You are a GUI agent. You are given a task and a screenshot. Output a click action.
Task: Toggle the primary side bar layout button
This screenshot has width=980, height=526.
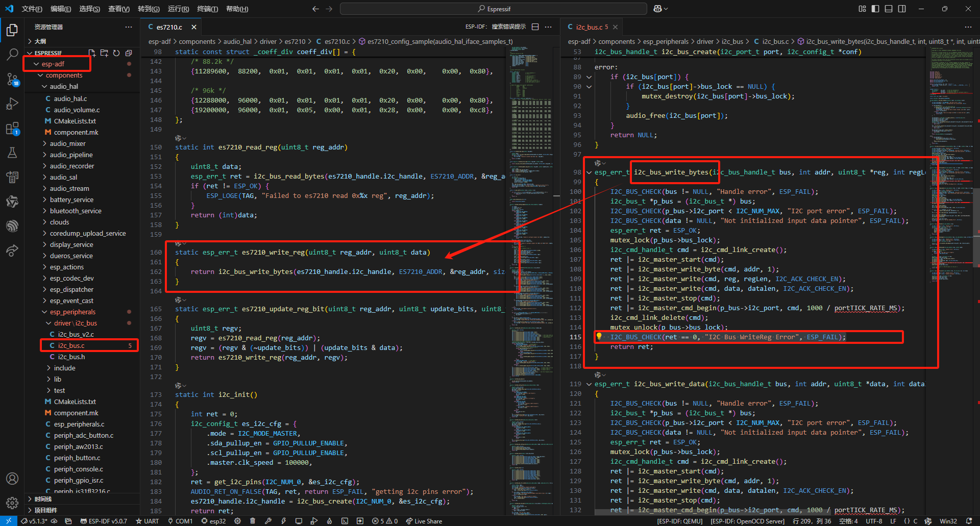875,9
